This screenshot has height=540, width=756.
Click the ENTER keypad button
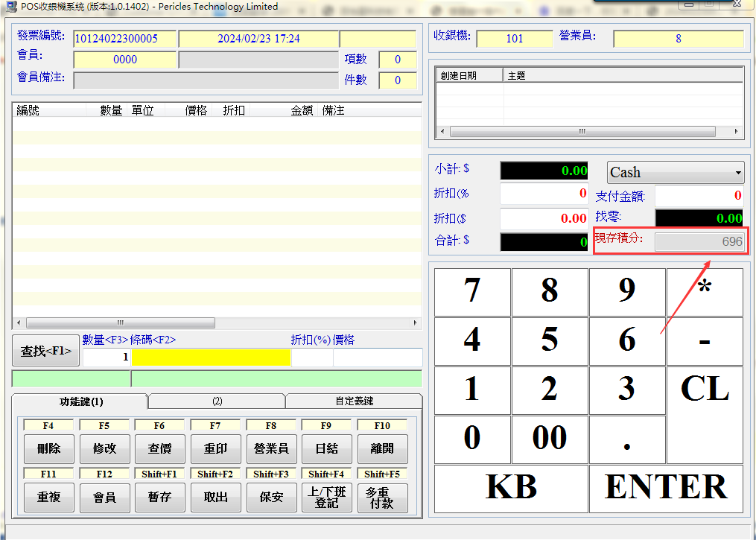(x=667, y=489)
